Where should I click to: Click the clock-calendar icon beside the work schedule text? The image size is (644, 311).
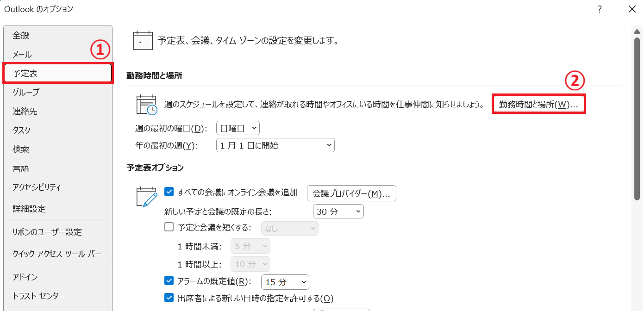147,104
